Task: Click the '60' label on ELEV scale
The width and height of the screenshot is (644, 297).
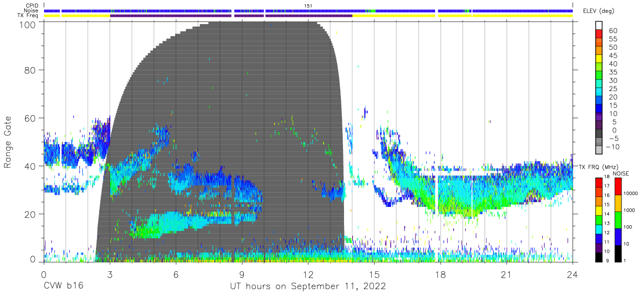Action: pos(613,31)
